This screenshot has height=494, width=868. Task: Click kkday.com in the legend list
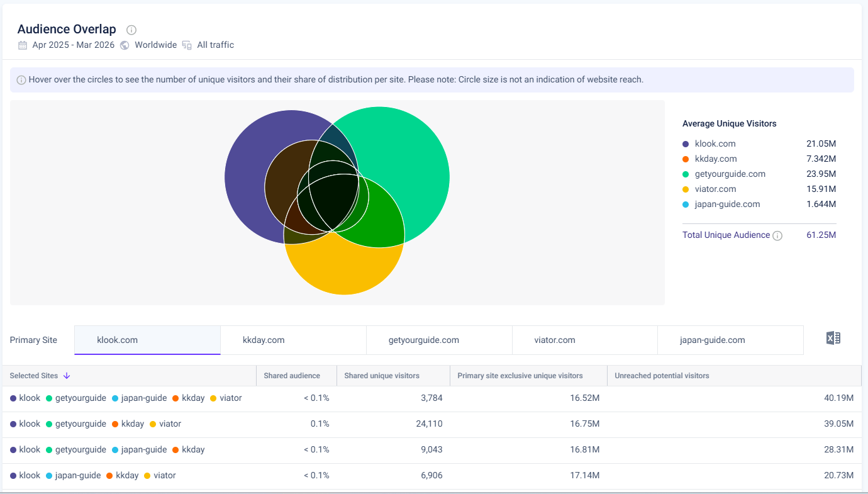(x=716, y=159)
